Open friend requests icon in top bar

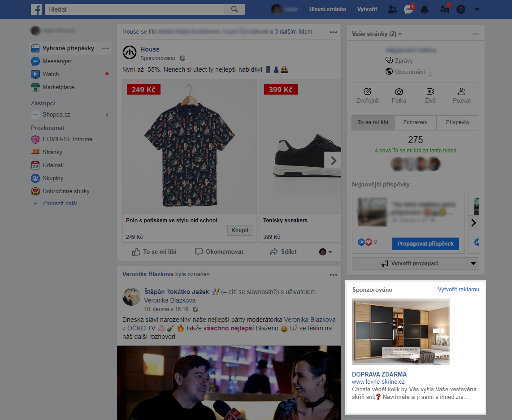click(392, 9)
